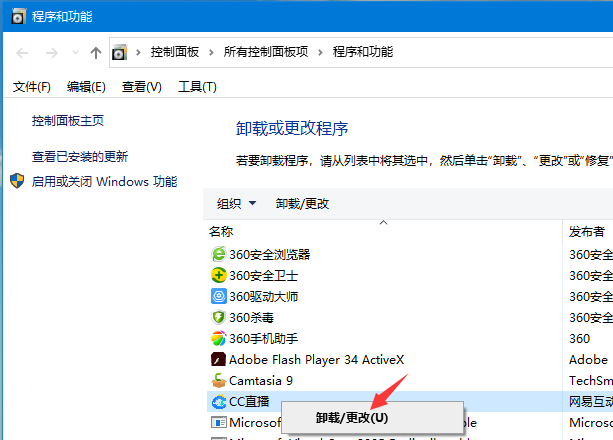613x440 pixels.
Task: Click the Microsoft program icon below CC直播
Action: click(x=219, y=422)
